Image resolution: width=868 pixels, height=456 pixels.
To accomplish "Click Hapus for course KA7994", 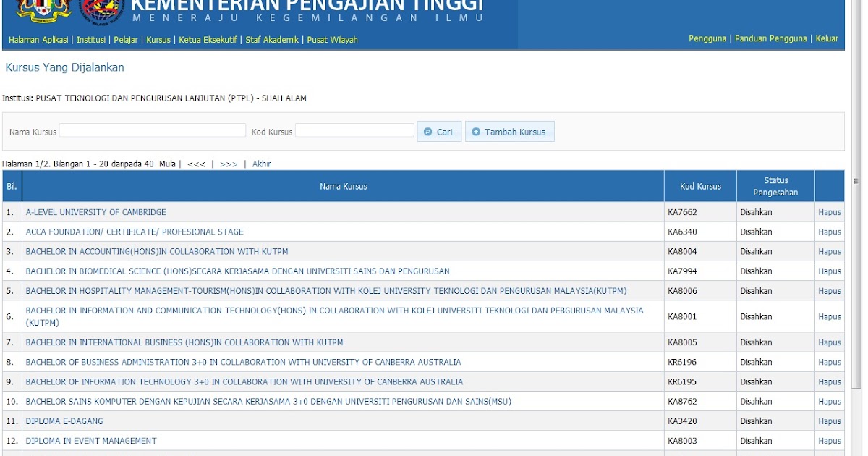I will pyautogui.click(x=830, y=271).
